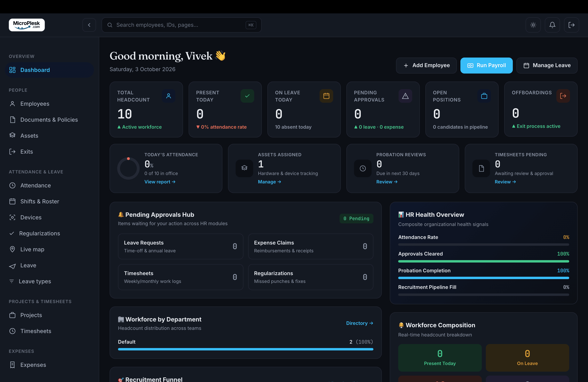Viewport: 588px width, 382px height.
Task: Click the 0 Pending badge
Action: coord(356,219)
